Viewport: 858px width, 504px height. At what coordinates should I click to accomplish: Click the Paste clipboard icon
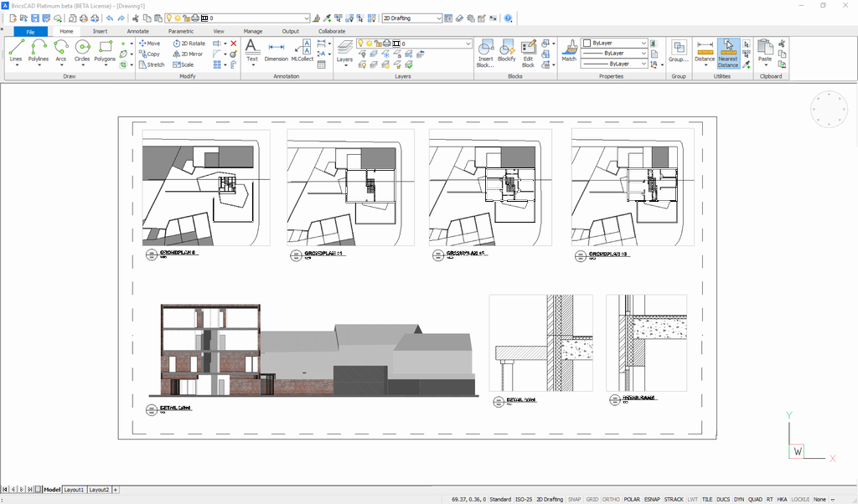[765, 50]
